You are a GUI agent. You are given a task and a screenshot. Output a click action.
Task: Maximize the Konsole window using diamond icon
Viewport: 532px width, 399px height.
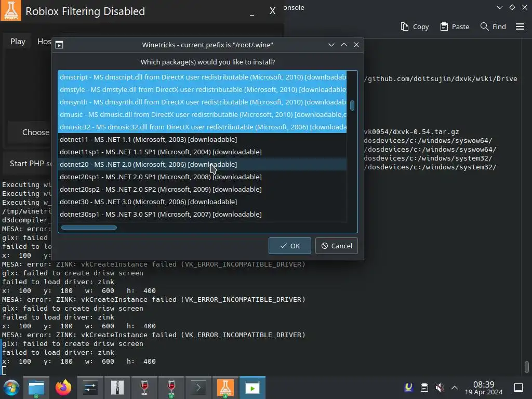[x=512, y=7]
